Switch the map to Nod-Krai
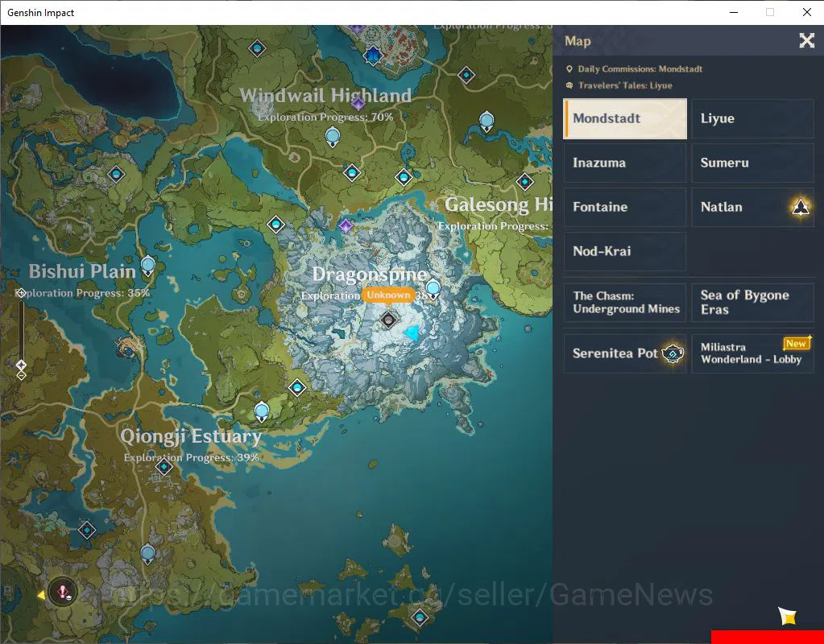The height and width of the screenshot is (644, 824). coord(625,251)
